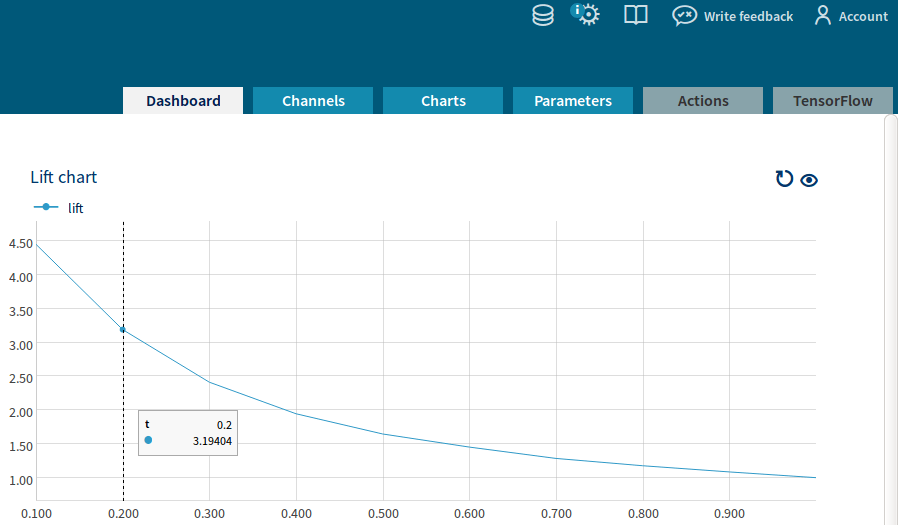Click the Account link text
This screenshot has height=525, width=898.
(x=863, y=17)
